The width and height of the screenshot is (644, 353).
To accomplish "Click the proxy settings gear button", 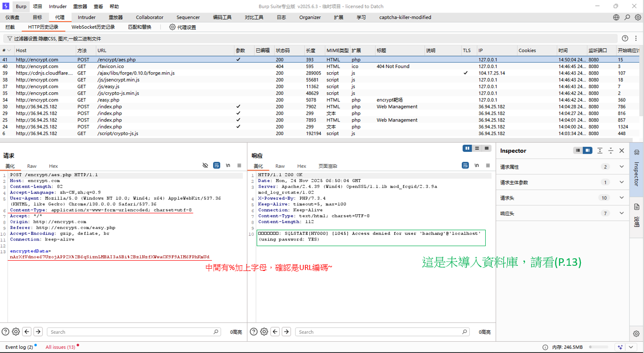I will 183,27.
